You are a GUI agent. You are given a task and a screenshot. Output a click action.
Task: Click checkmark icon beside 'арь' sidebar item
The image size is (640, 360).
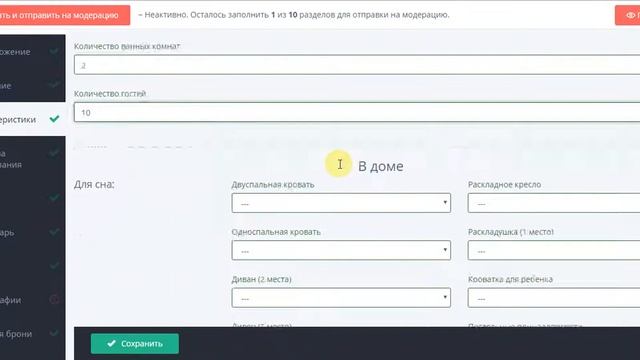point(54,232)
